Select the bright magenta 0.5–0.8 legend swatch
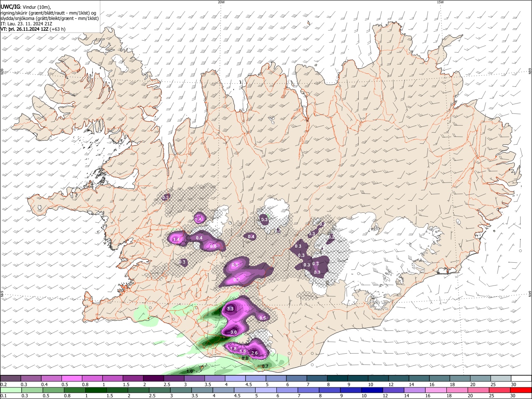 coord(71,379)
